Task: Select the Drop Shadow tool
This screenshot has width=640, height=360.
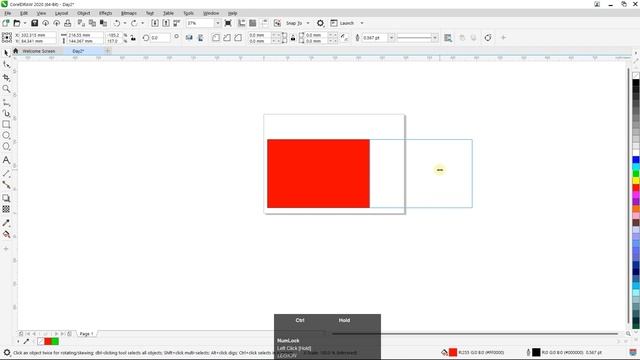Action: click(6, 198)
